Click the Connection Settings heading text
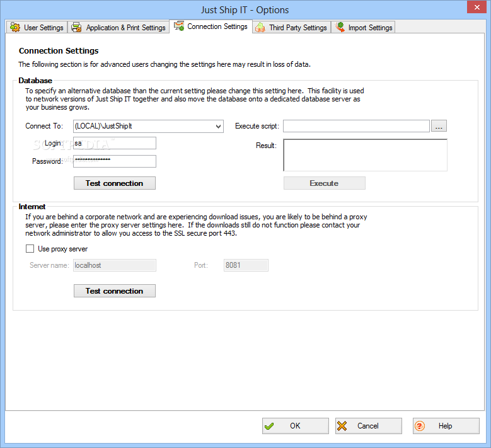491x448 pixels. (x=59, y=50)
